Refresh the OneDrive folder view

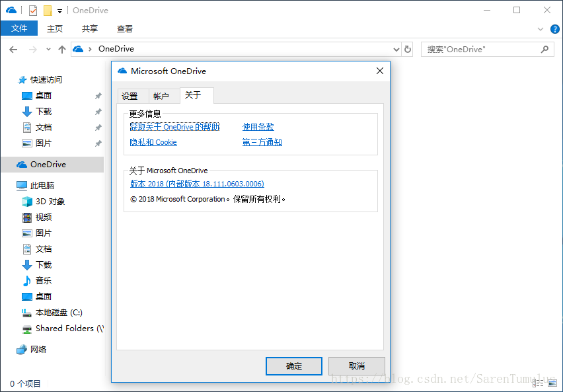point(408,49)
